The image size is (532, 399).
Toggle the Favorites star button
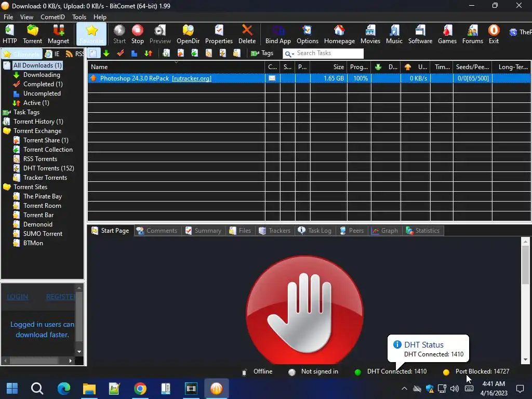[91, 34]
